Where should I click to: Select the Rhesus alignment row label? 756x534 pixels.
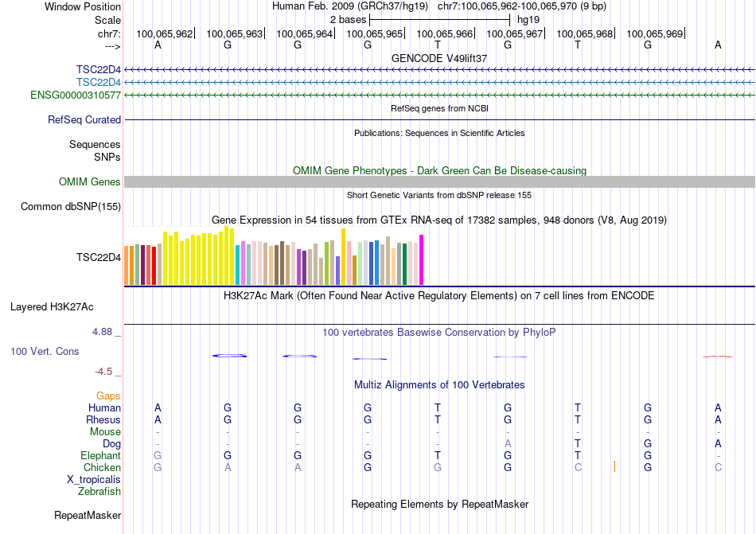(x=103, y=419)
